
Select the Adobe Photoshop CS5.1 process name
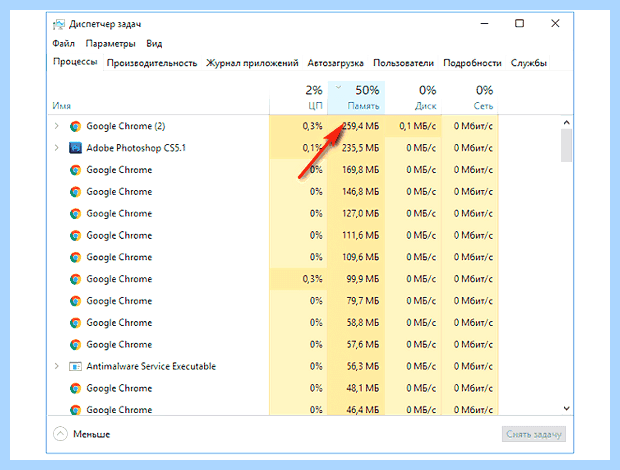point(136,148)
